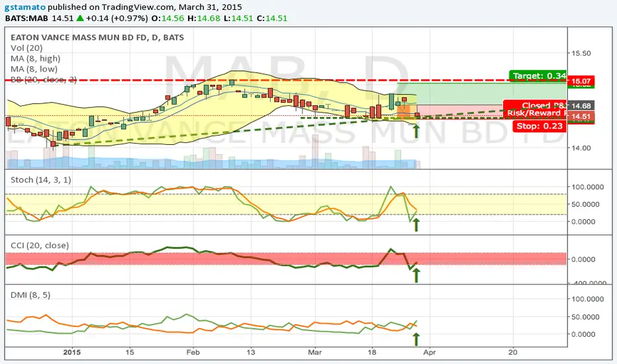The height and width of the screenshot is (364, 617).
Task: Click the 0.0000 scale value in CCI pane
Action: point(583,259)
